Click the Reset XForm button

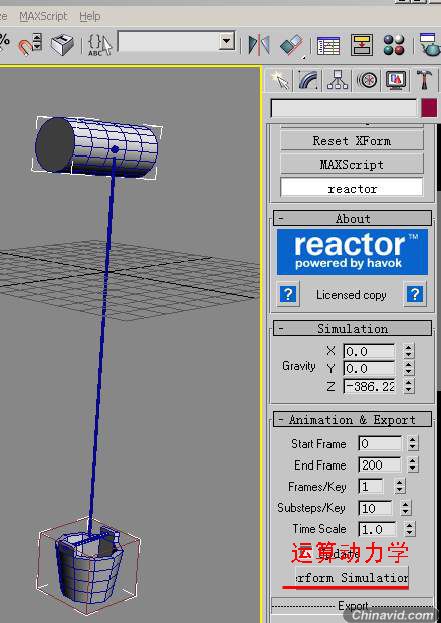point(352,141)
